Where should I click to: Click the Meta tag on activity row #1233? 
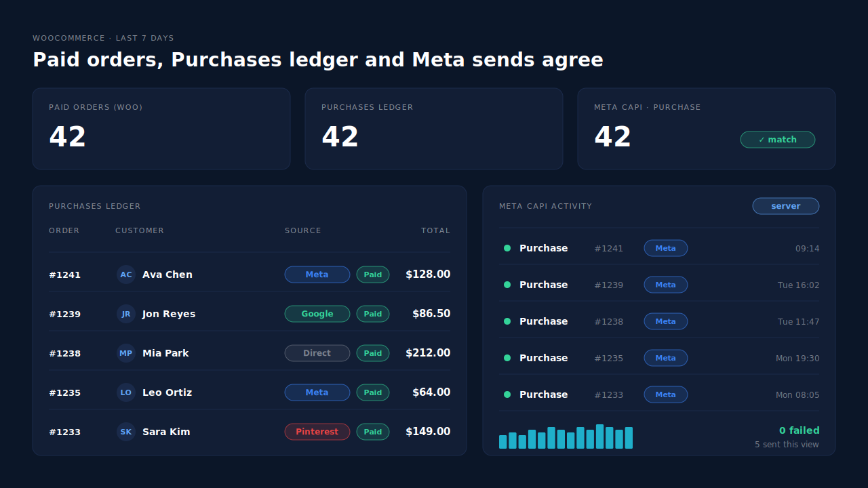(666, 394)
